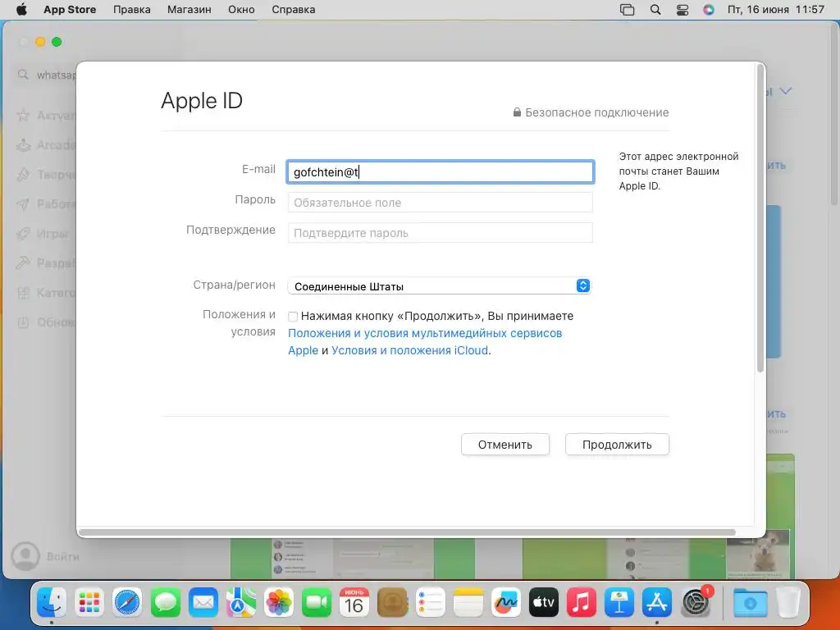This screenshot has height=630, width=840.
Task: Open Keynote from the Dock
Action: 619,603
